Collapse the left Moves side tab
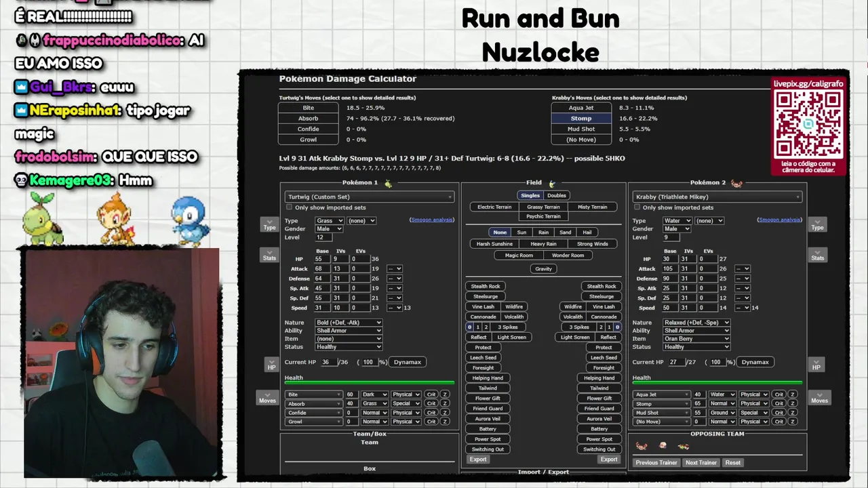 267,398
